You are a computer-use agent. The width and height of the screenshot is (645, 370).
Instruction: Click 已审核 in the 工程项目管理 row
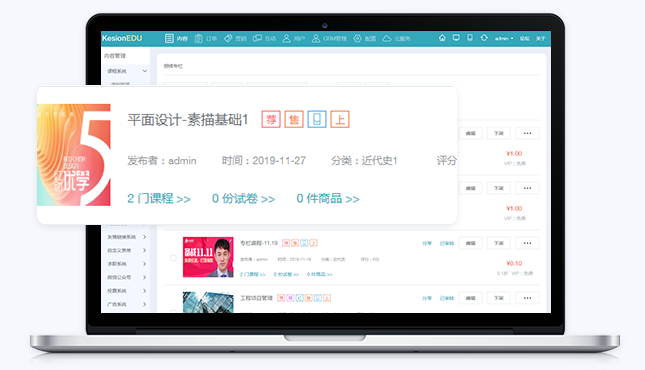pos(447,298)
